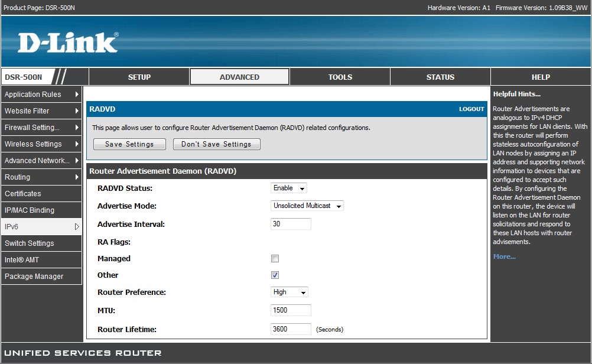This screenshot has height=364, width=592.
Task: Click the IPv6 menu arrow icon
Action: (77, 227)
